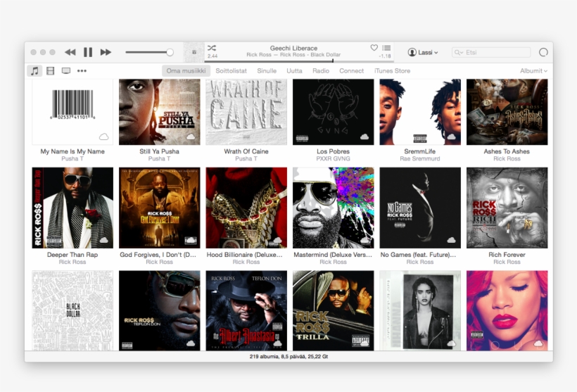Adjust the volume slider knob
577x392 pixels.
coord(170,52)
